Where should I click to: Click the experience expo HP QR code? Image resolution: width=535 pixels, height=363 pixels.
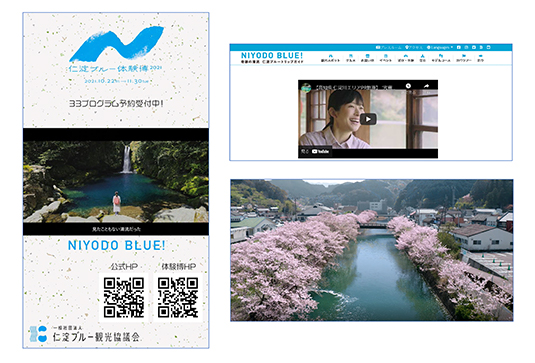click(x=178, y=297)
